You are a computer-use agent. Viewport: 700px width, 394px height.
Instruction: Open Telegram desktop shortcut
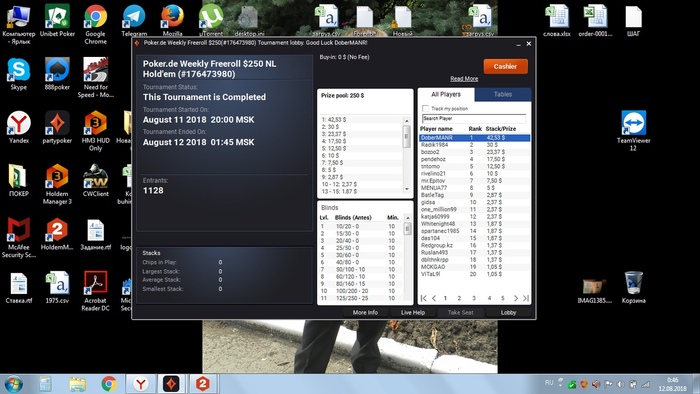click(134, 21)
